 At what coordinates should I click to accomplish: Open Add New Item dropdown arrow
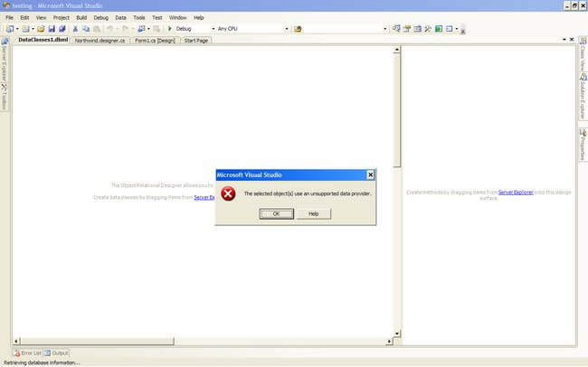tap(33, 29)
